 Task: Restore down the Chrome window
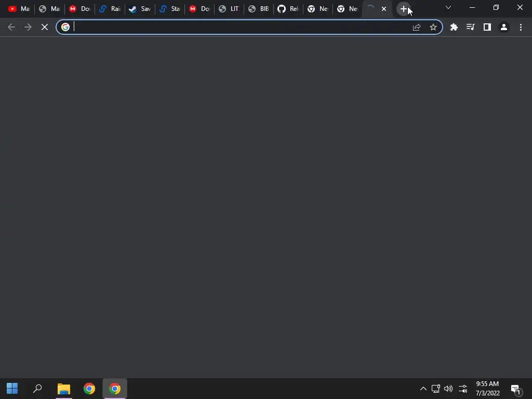tap(496, 7)
